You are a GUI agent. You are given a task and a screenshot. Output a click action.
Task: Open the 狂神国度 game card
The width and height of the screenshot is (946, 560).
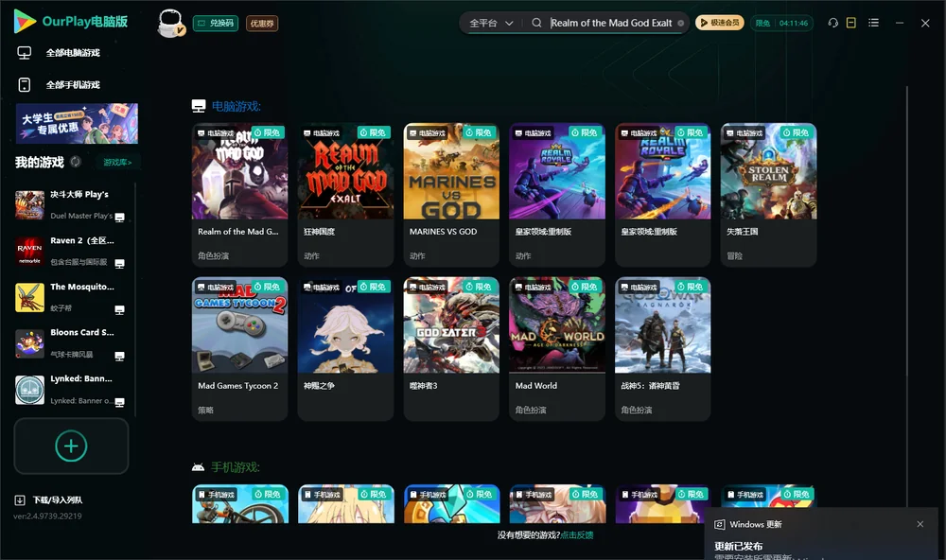(x=345, y=195)
